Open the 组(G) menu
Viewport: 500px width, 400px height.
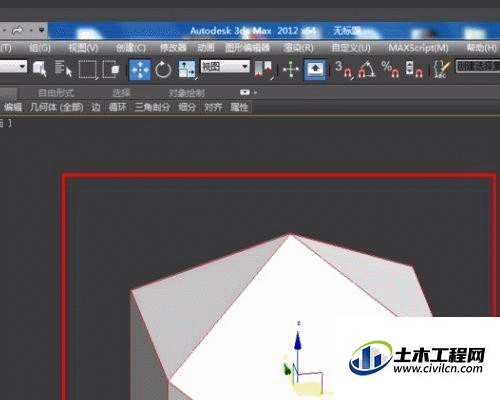click(x=40, y=48)
